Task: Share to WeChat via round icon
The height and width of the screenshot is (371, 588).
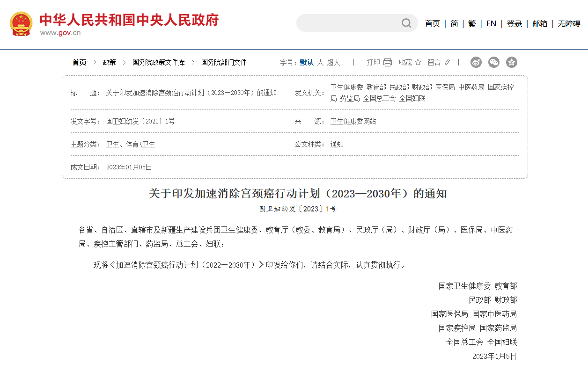Action: [494, 62]
